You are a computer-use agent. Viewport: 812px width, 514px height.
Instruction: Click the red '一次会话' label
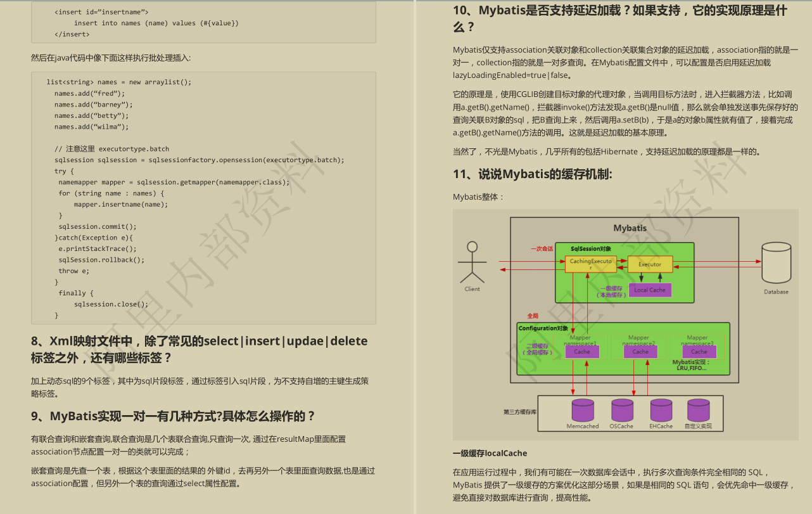[542, 249]
